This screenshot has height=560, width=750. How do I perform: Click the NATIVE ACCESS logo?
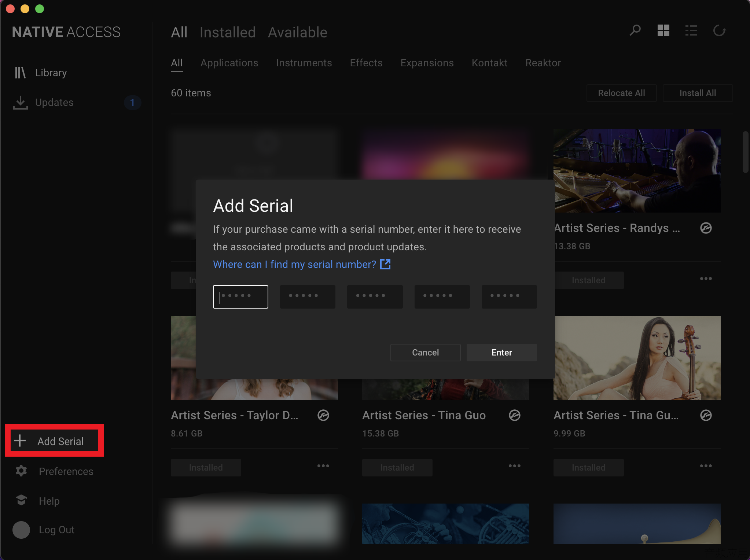tap(66, 32)
